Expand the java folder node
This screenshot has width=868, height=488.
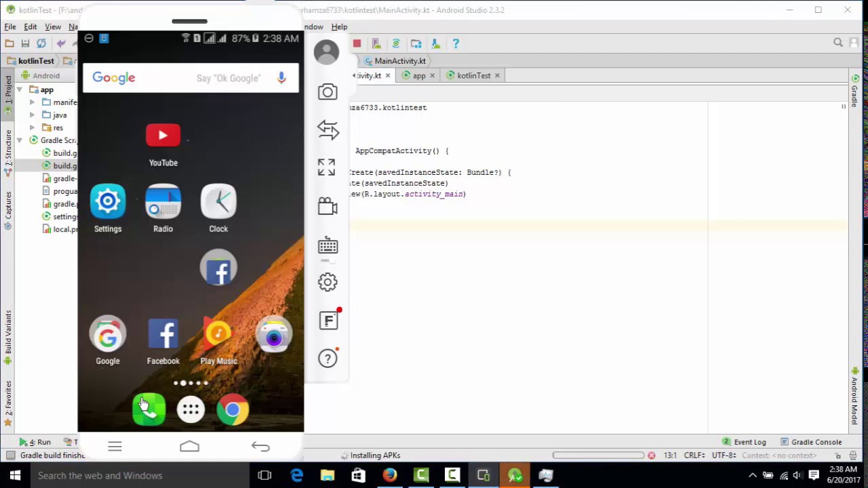(32, 115)
